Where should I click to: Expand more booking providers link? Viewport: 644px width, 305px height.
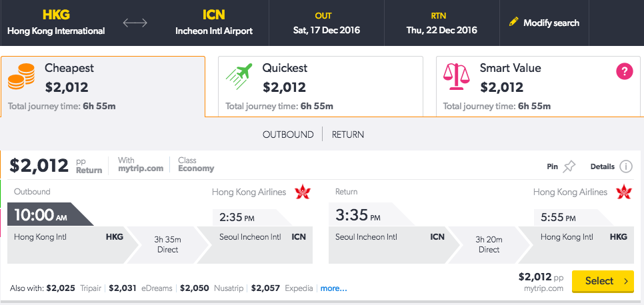333,288
